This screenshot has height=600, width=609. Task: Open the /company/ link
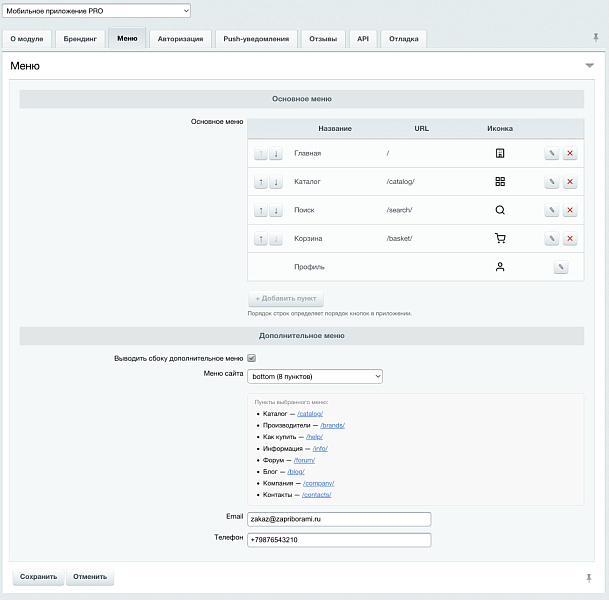pyautogui.click(x=318, y=483)
